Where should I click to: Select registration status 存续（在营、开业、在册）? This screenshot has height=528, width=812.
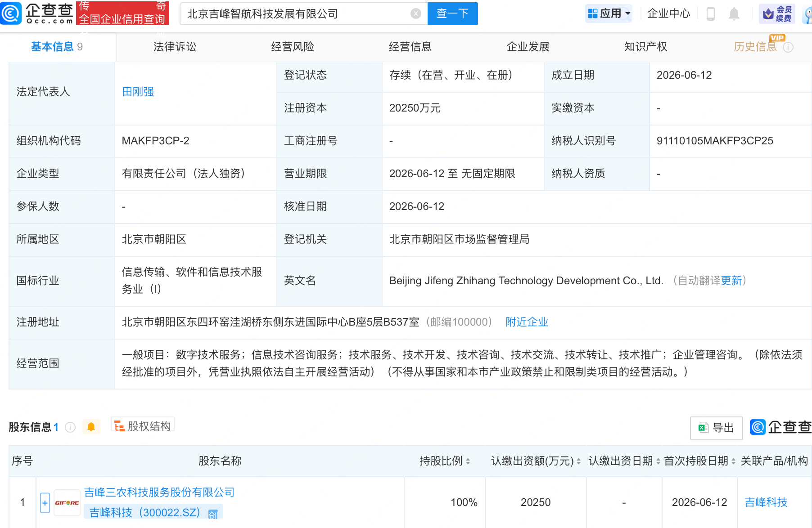(x=453, y=75)
